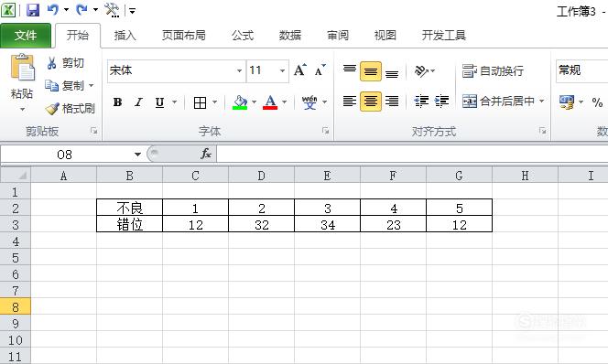Set bottom vertical alignment

pos(392,72)
